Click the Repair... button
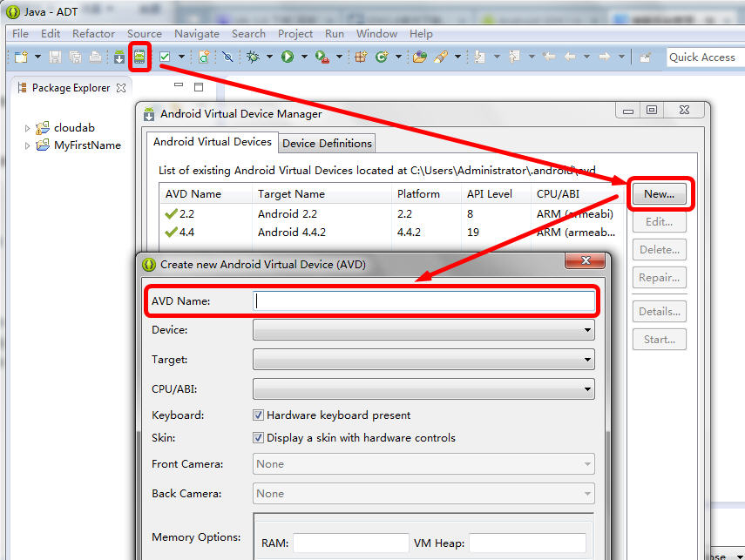745x560 pixels. coord(659,278)
